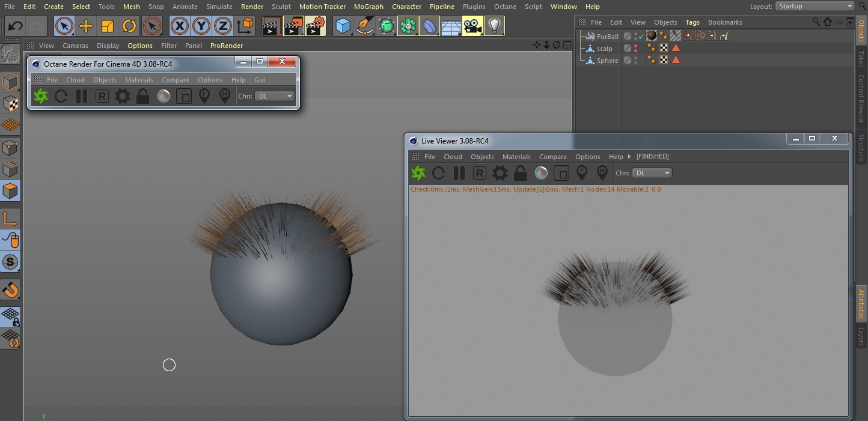The image size is (868, 421).
Task: Click Restart render icon in Octane Render dialog
Action: point(61,96)
